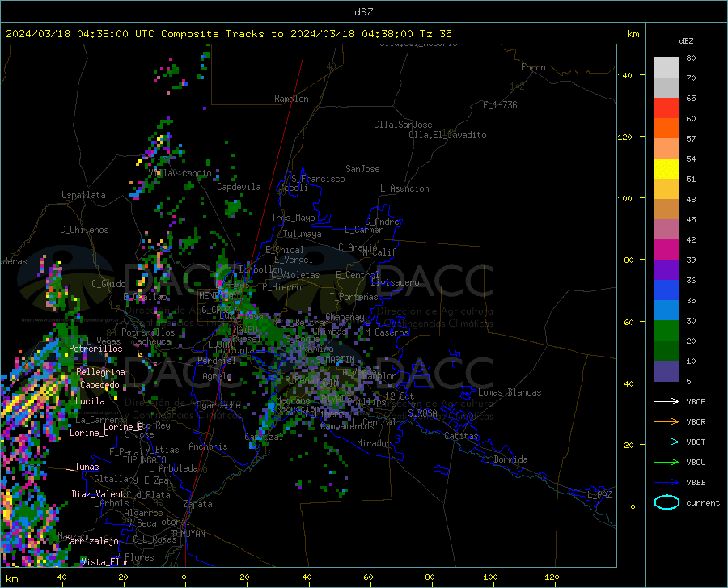Click the 'E_1-736' map label
This screenshot has width=728, height=588.
pos(500,105)
